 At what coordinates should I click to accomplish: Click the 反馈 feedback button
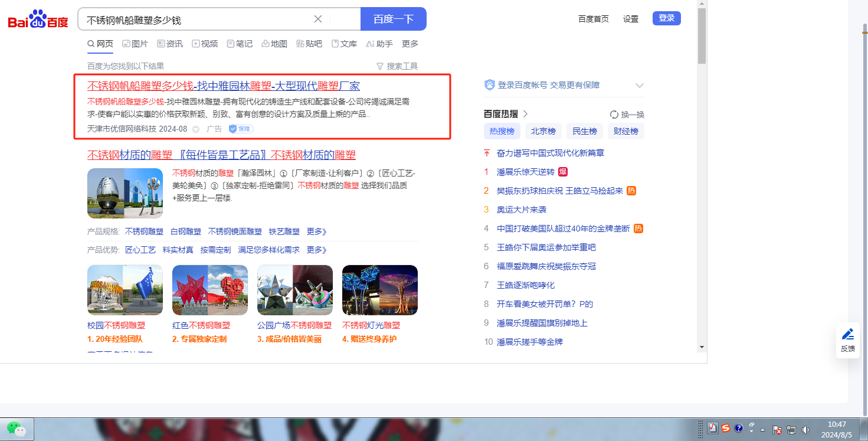(848, 341)
